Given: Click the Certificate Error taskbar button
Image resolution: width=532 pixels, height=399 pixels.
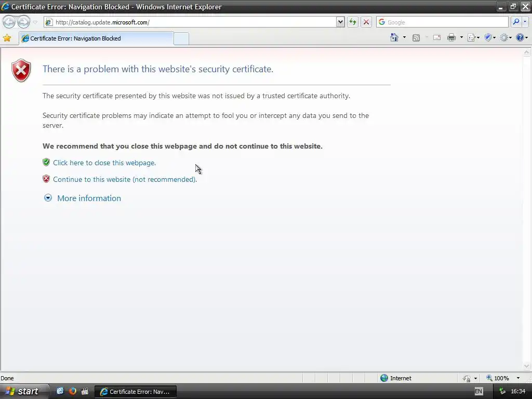Looking at the screenshot, I should click(x=135, y=392).
